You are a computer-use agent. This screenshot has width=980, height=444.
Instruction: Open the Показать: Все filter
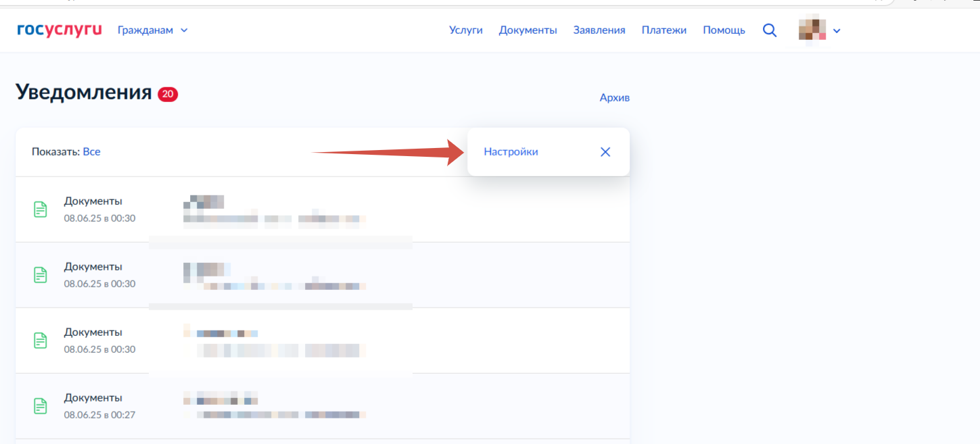(91, 152)
